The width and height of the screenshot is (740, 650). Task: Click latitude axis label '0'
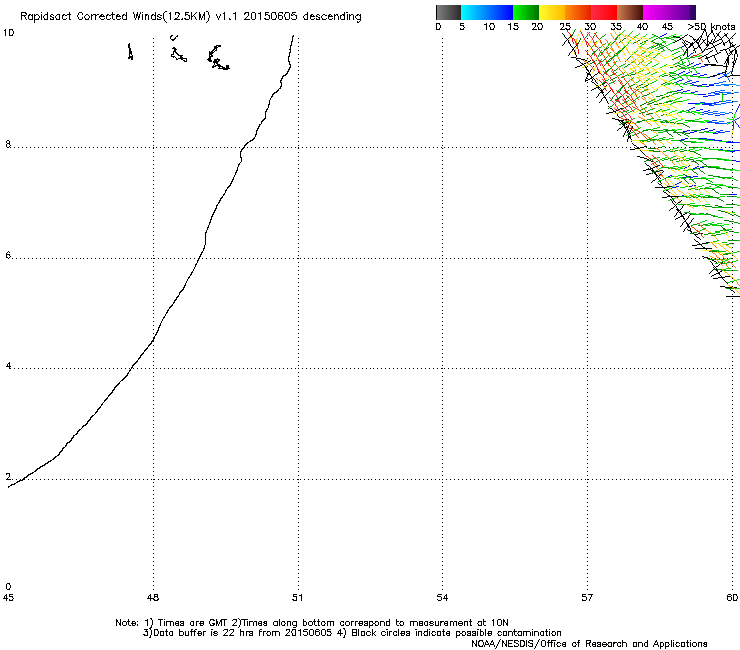(8, 587)
